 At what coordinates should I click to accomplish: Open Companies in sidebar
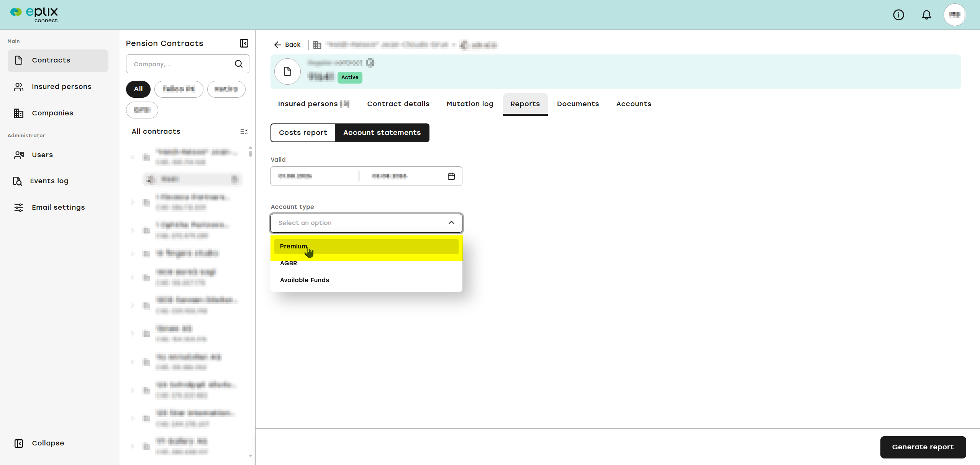coord(58,113)
